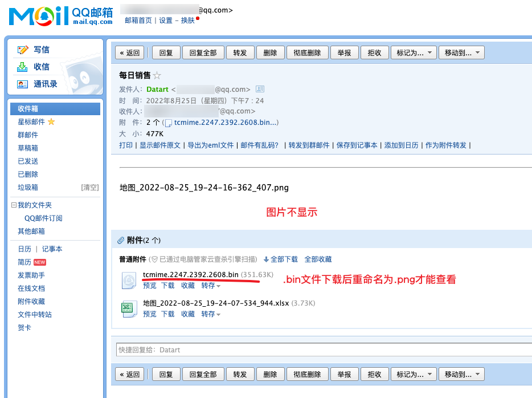Viewport: 532px width, 398px height.
Task: Open 发票助手 in sidebar
Action: tap(31, 275)
